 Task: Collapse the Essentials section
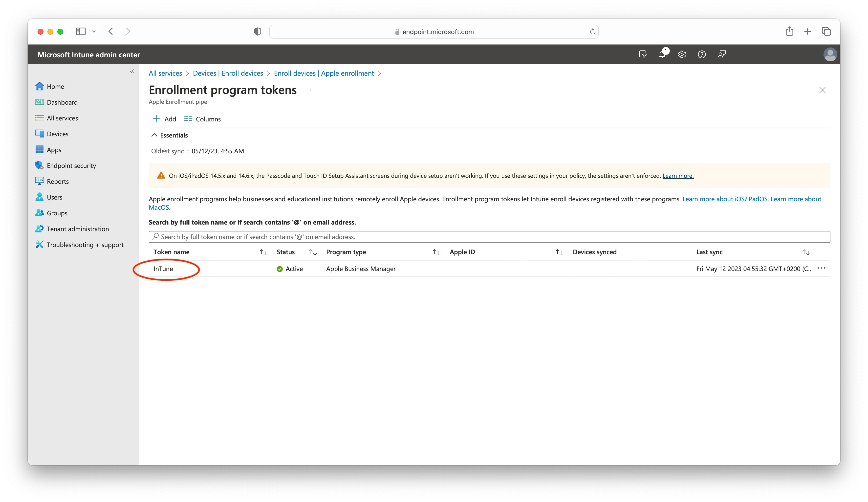point(170,135)
